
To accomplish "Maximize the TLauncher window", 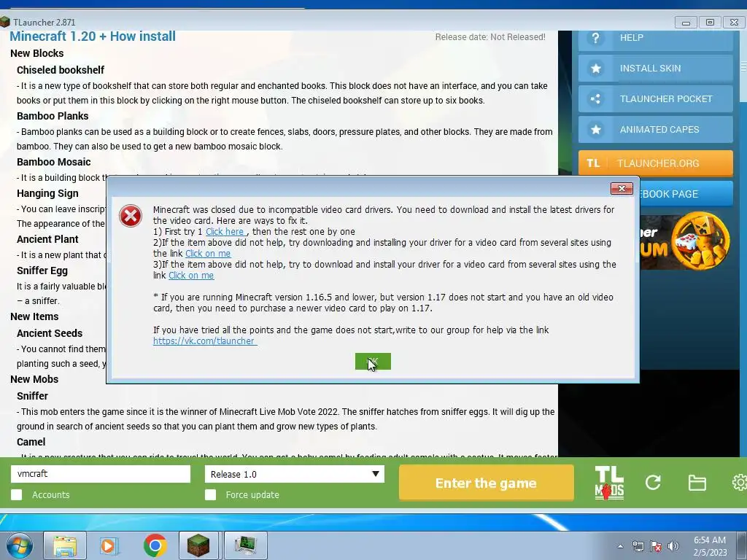I will point(710,23).
